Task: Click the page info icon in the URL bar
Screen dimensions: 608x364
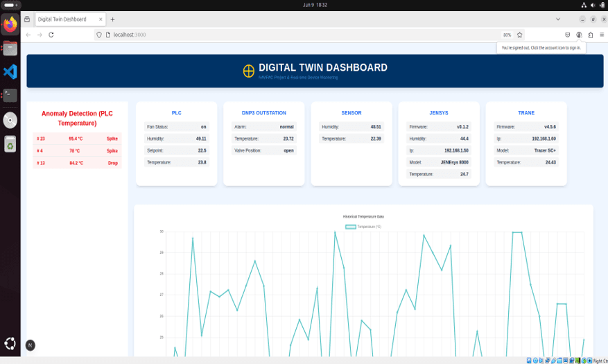Action: 108,35
